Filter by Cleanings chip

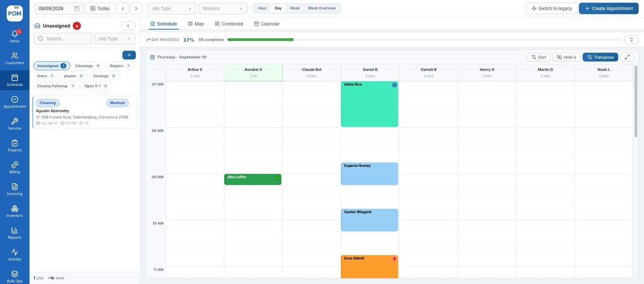click(x=88, y=66)
